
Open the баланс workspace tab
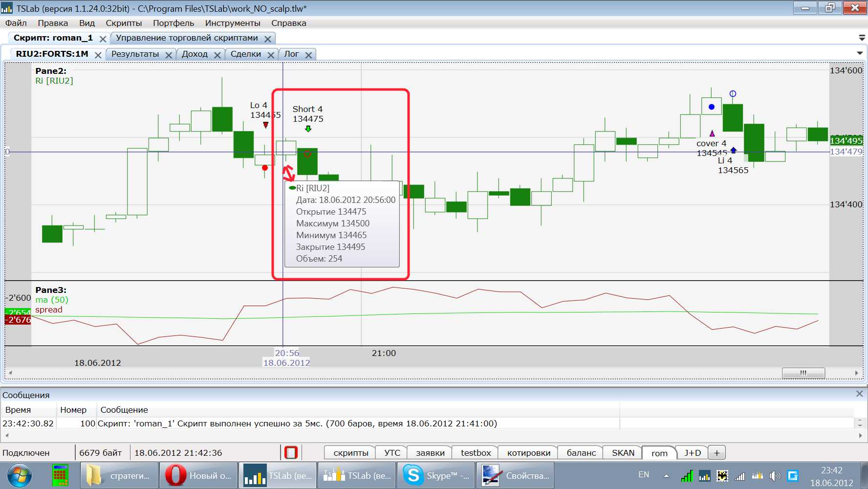[x=581, y=453]
